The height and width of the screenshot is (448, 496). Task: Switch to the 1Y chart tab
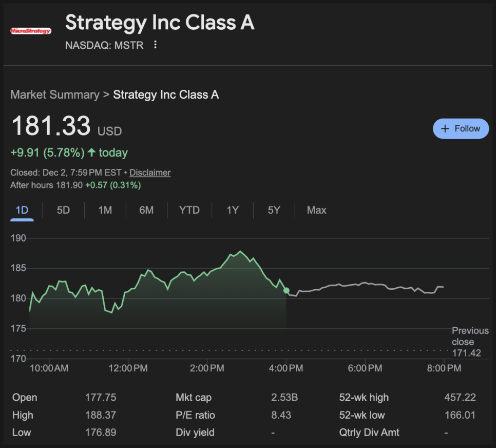tap(233, 210)
